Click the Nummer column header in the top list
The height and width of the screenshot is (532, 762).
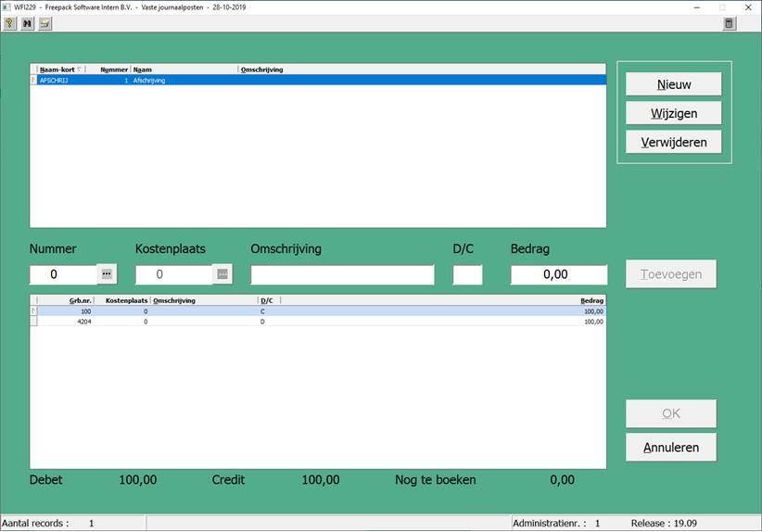(108, 70)
